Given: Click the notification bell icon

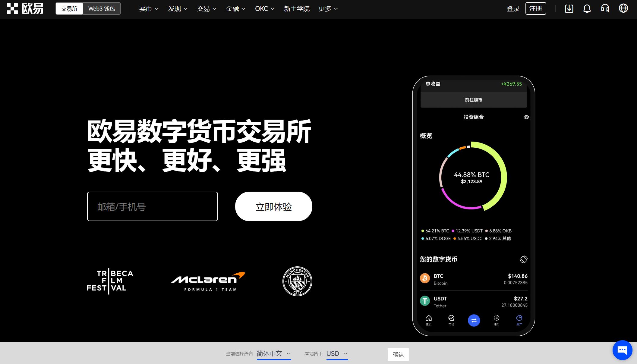Looking at the screenshot, I should coord(587,9).
